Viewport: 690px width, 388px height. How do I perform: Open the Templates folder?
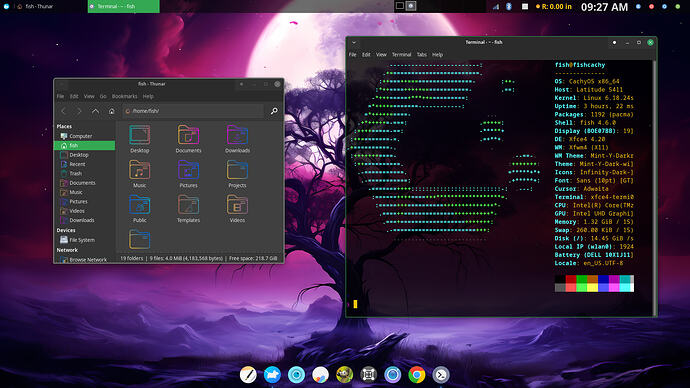coord(188,205)
